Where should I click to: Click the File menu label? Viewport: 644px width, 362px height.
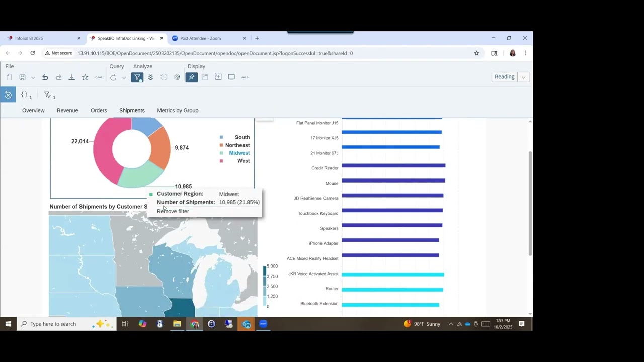click(x=10, y=66)
